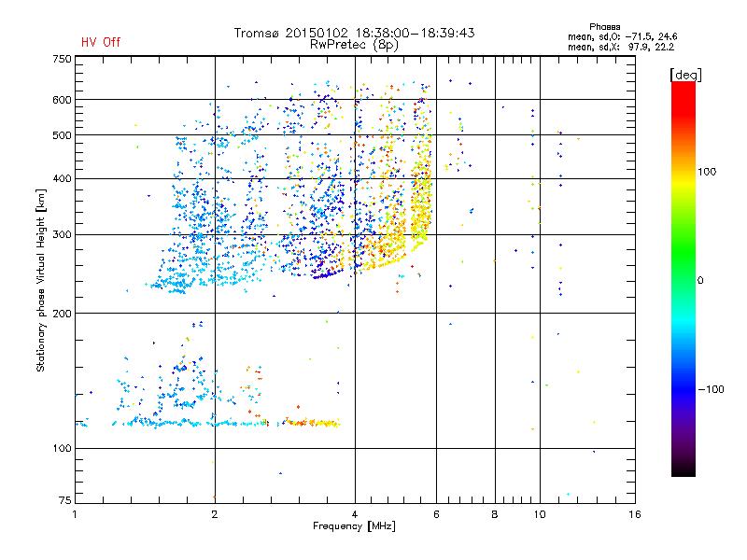
Task: Click the x-axis tick label '6'
Action: 436,514
